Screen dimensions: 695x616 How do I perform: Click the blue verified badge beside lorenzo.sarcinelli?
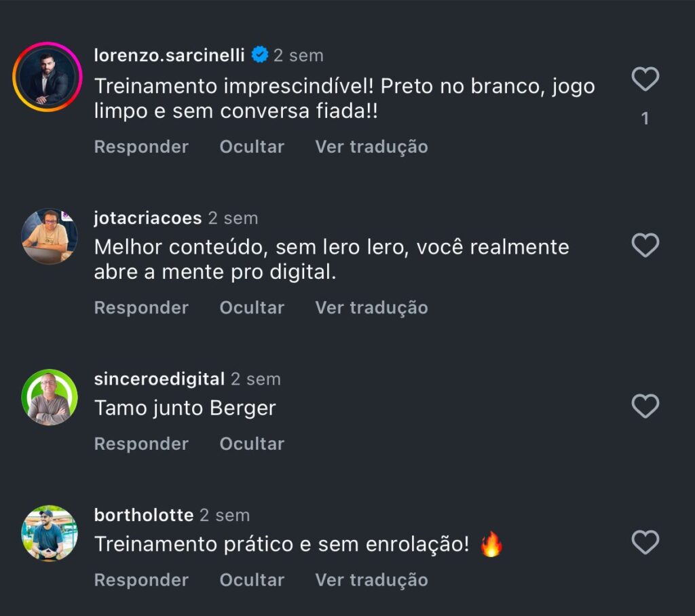259,55
